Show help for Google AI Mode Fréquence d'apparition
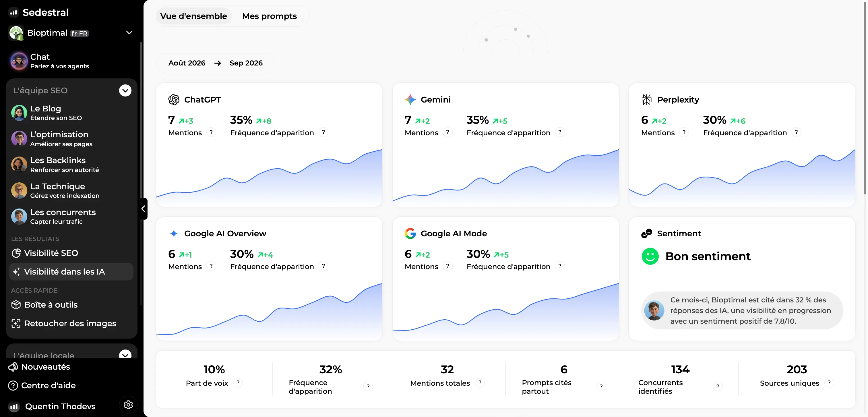 560,266
